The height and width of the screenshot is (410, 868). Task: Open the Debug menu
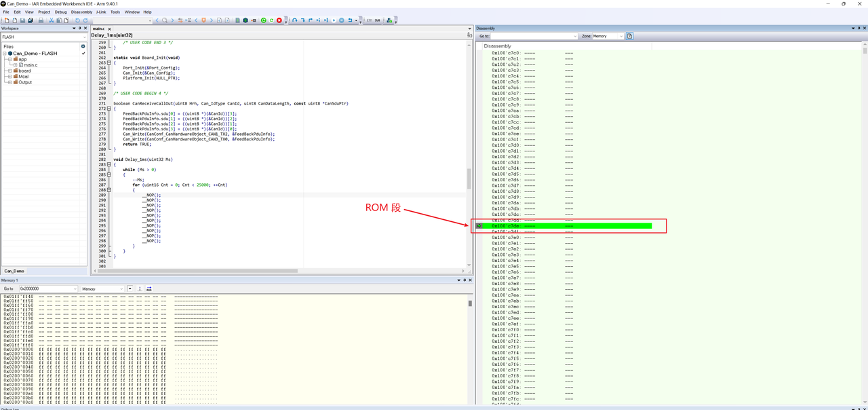tap(61, 12)
